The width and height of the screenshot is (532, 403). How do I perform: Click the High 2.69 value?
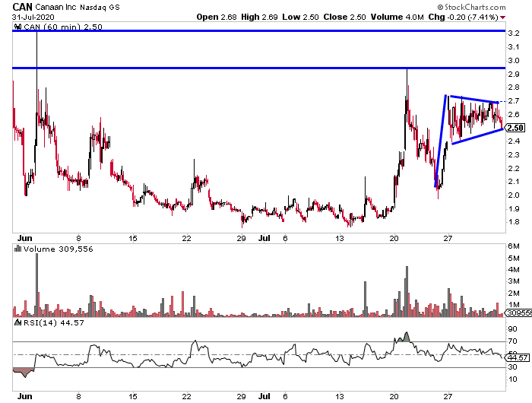(x=259, y=17)
